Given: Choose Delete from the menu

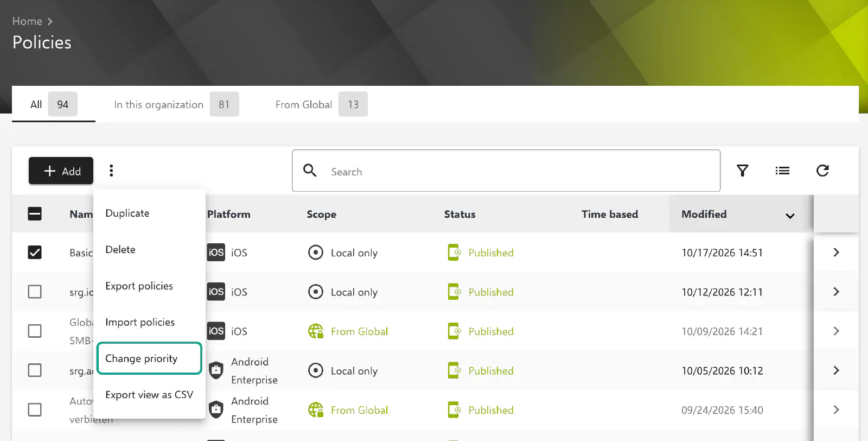Looking at the screenshot, I should click(x=149, y=249).
